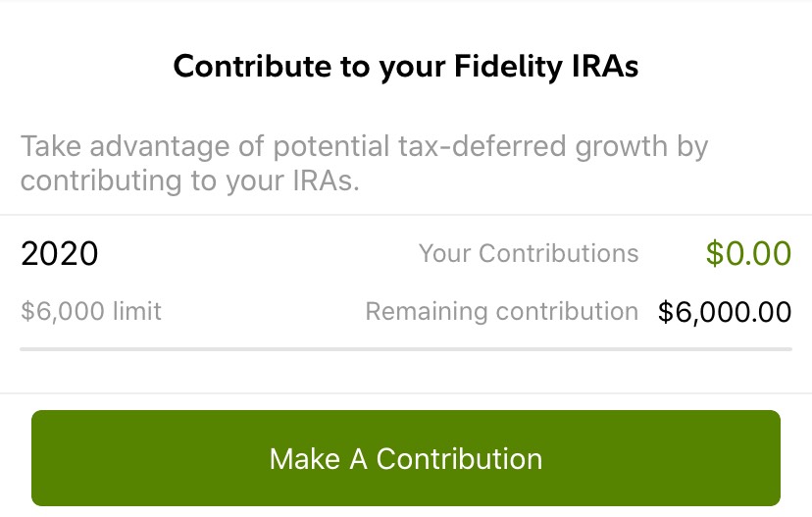Image resolution: width=812 pixels, height=517 pixels.
Task: Click the 2020 contribution year label
Action: [x=60, y=254]
